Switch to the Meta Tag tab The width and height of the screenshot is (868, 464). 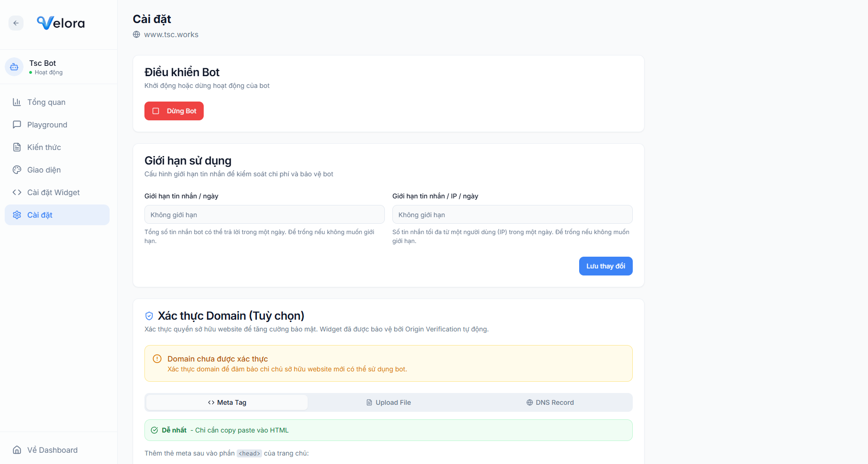tap(227, 402)
